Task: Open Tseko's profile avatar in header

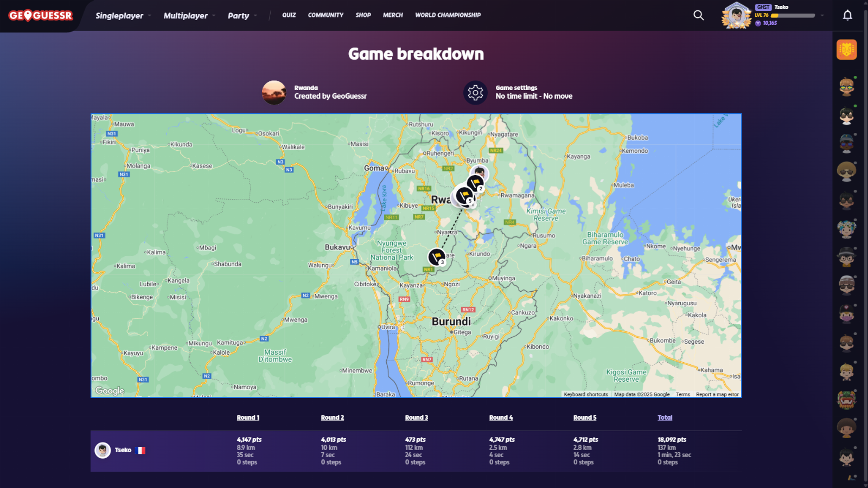Action: [736, 15]
